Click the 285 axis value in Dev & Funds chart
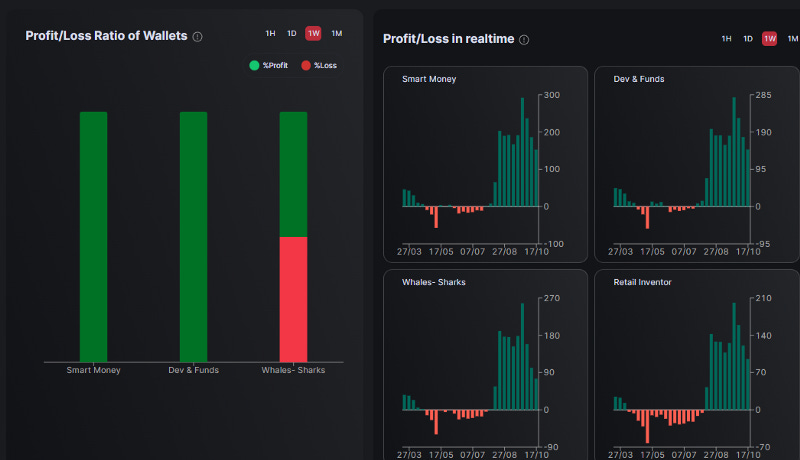The image size is (800, 460). point(763,95)
